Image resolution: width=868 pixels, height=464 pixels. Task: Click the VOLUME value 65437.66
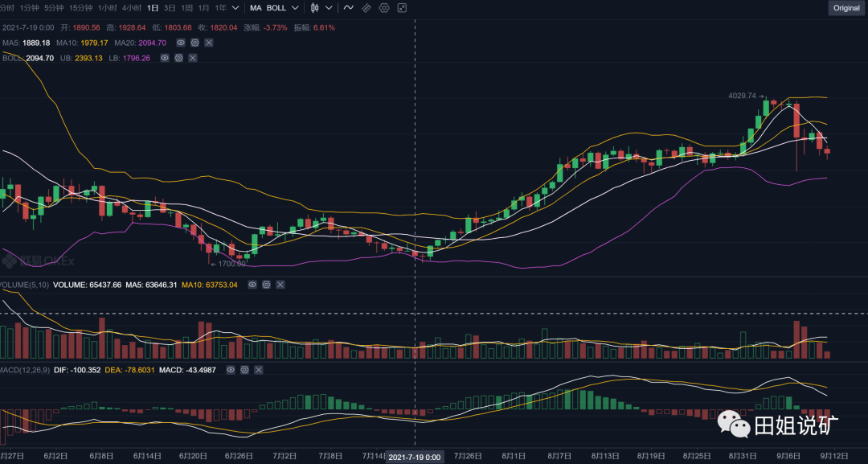105,285
